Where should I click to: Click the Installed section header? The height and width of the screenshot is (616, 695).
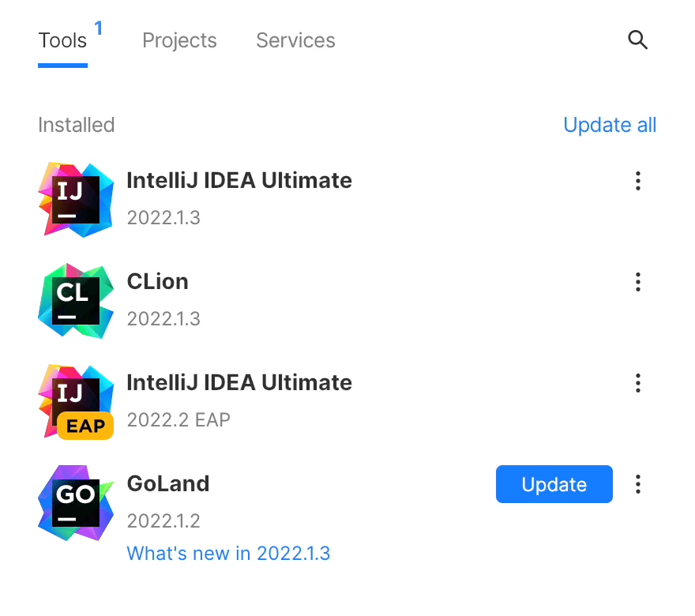[x=76, y=125]
